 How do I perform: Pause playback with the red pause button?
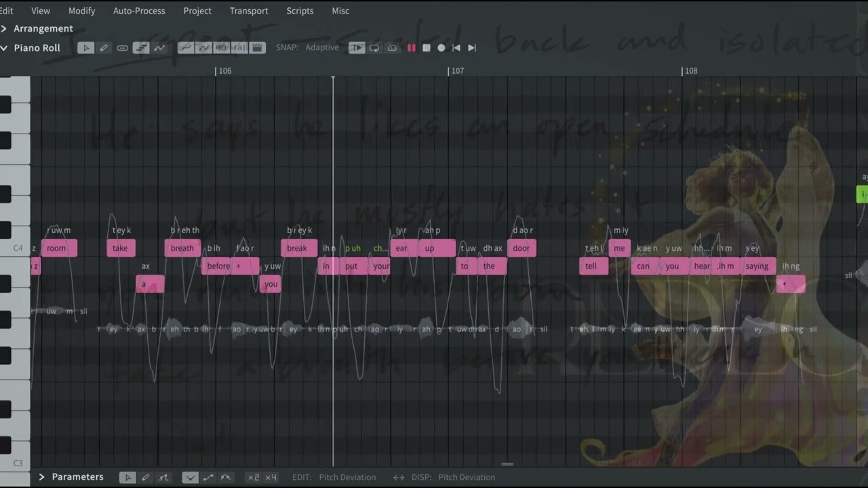pyautogui.click(x=411, y=47)
